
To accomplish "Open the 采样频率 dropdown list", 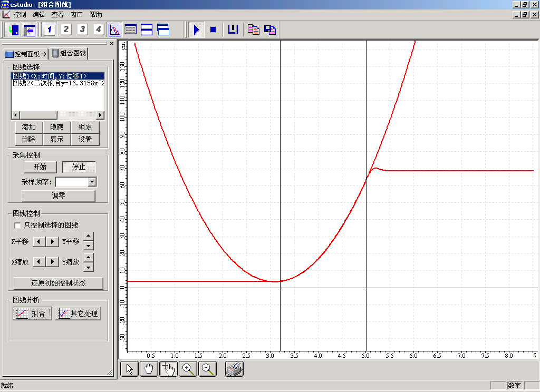I will (92, 182).
